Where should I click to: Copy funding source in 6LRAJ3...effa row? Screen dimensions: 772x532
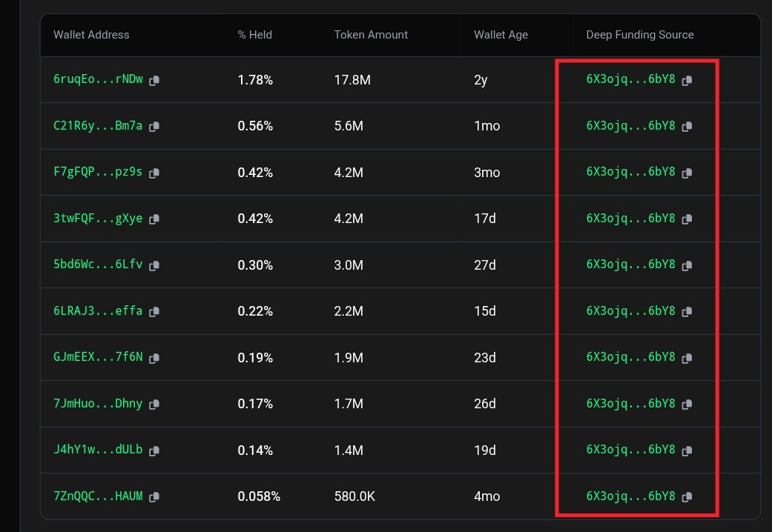pos(687,312)
